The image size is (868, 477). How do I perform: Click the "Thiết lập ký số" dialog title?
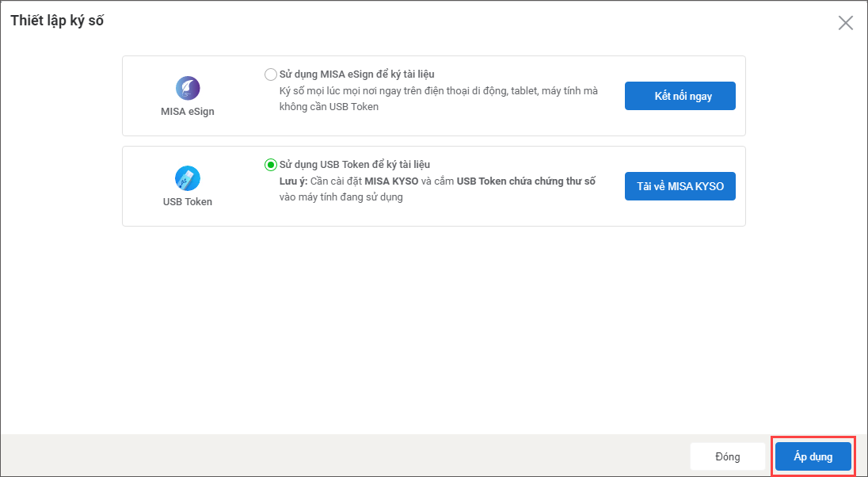tap(57, 21)
